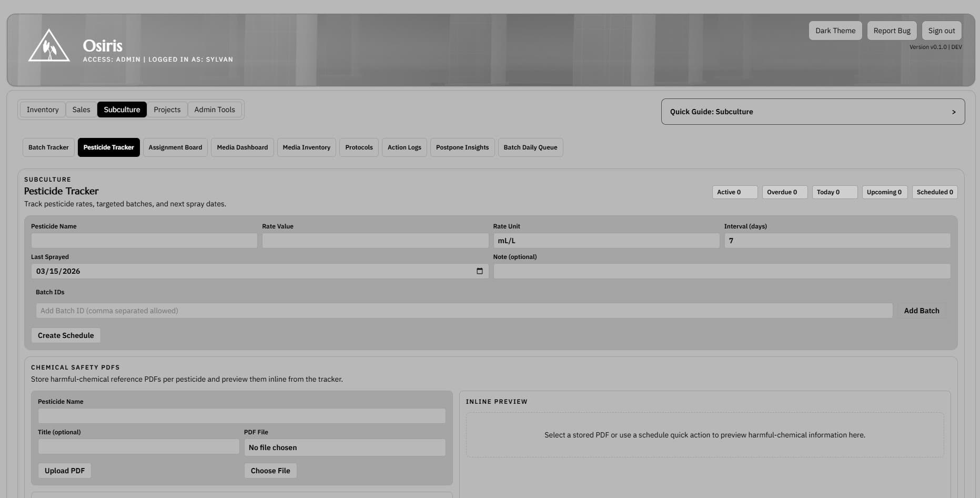Select the Media Inventory tab
Image resolution: width=980 pixels, height=498 pixels.
(306, 147)
